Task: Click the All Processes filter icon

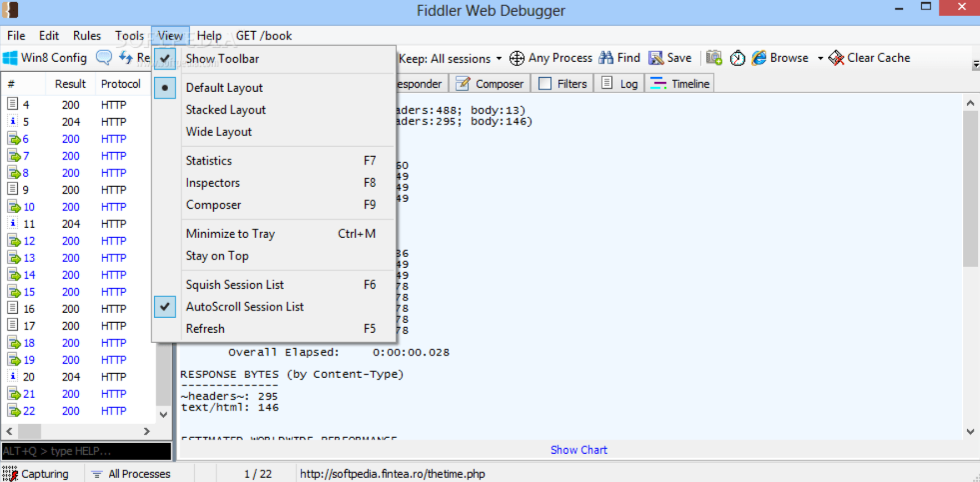Action: (x=97, y=474)
